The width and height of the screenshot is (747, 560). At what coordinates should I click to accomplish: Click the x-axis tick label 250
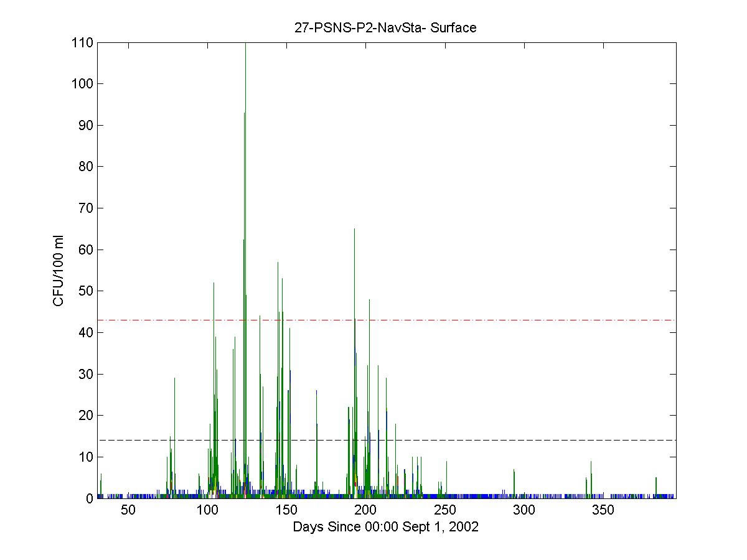444,510
